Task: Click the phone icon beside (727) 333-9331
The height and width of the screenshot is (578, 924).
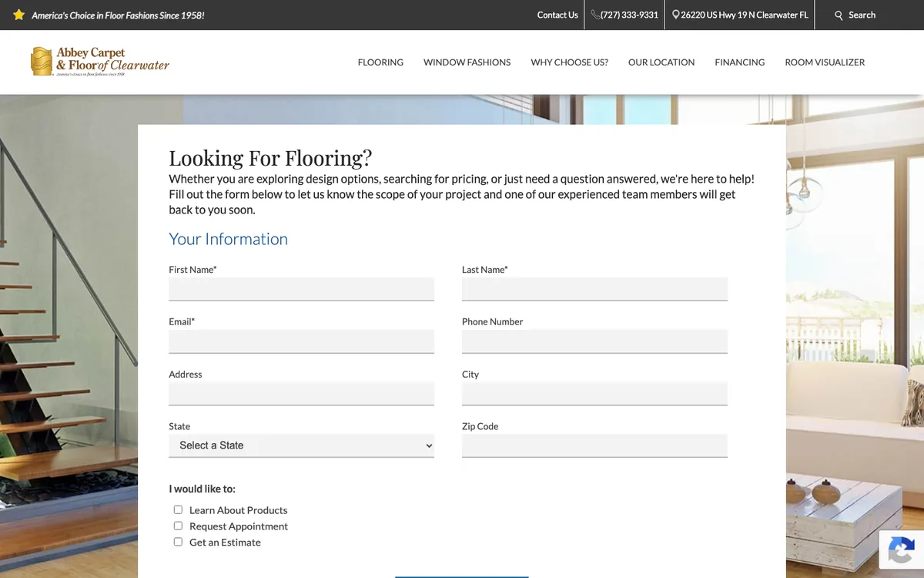Action: 595,15
